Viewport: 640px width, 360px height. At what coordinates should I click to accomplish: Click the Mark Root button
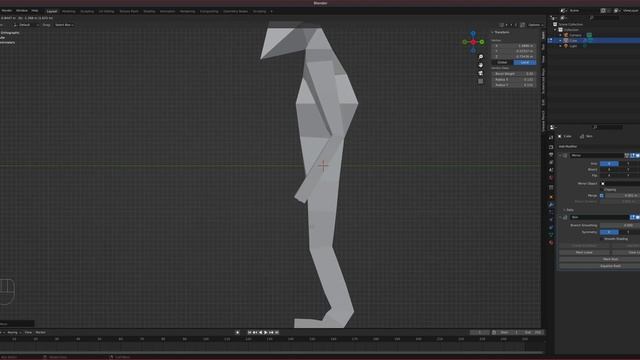pos(610,259)
